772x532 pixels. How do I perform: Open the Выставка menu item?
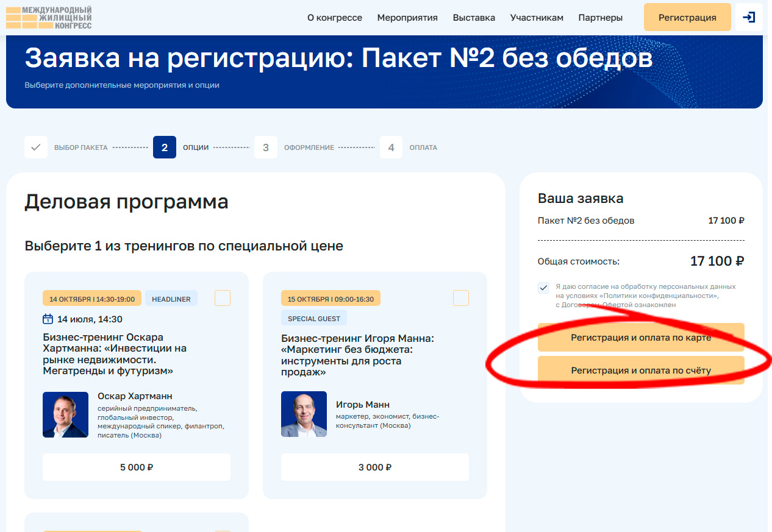[x=474, y=18]
